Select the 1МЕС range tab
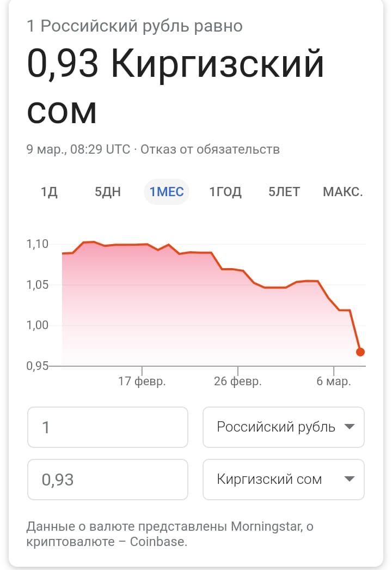392x570 pixels. [167, 192]
